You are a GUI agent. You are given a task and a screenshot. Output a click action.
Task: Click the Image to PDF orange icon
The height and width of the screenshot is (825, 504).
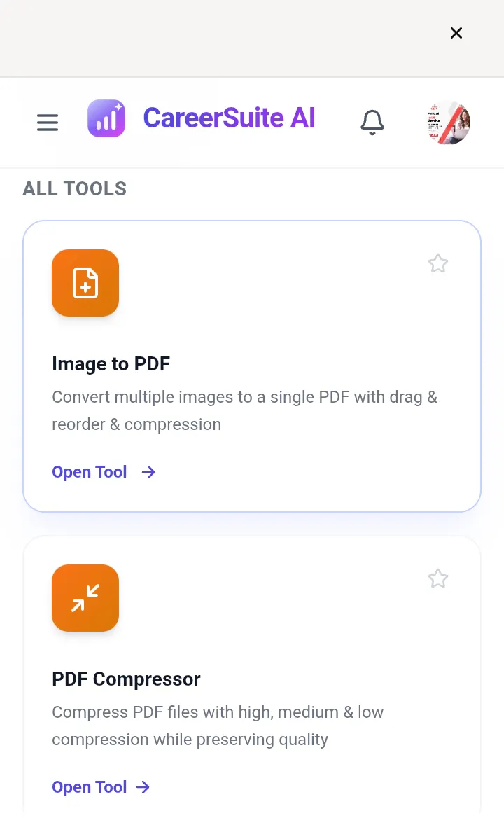(x=85, y=283)
